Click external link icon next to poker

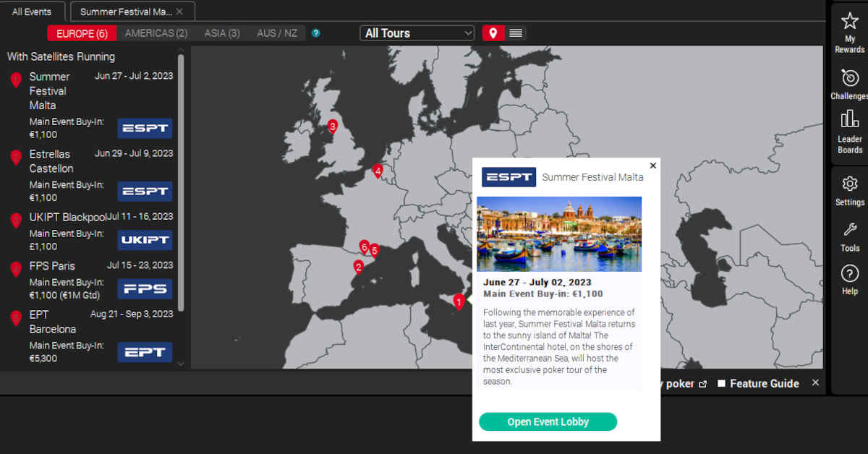(702, 384)
